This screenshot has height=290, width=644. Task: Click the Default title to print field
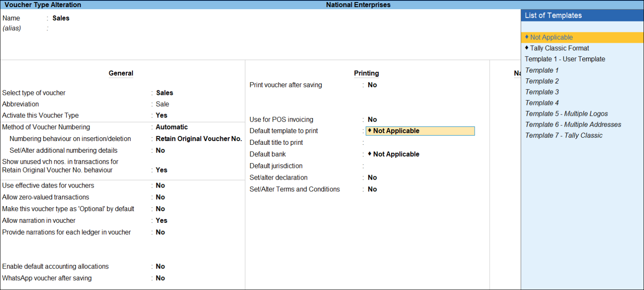420,143
